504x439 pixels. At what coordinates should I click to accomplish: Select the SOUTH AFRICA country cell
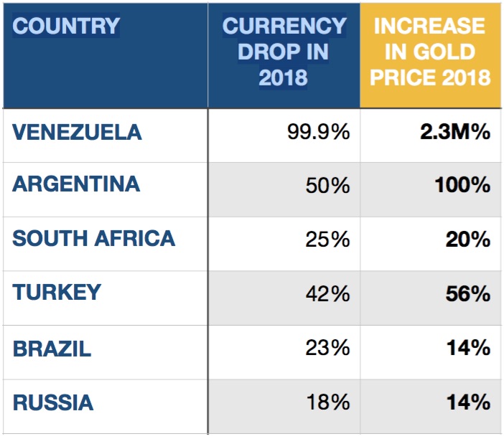93,239
